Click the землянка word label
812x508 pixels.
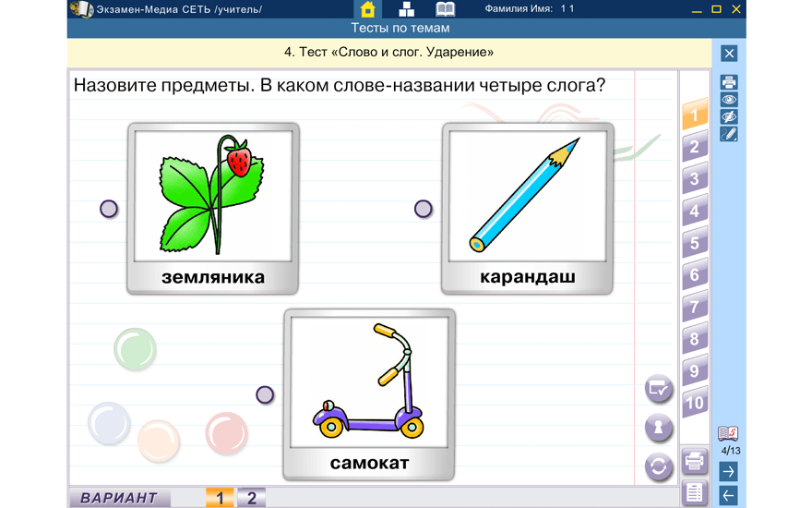pos(213,277)
